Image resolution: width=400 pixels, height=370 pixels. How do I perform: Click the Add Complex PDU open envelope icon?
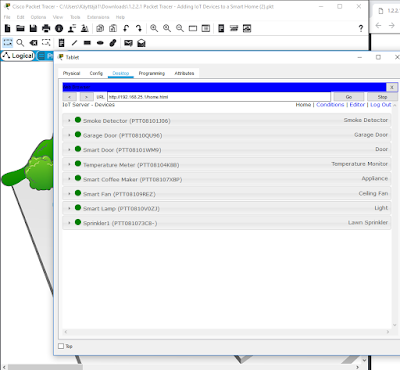141,43
